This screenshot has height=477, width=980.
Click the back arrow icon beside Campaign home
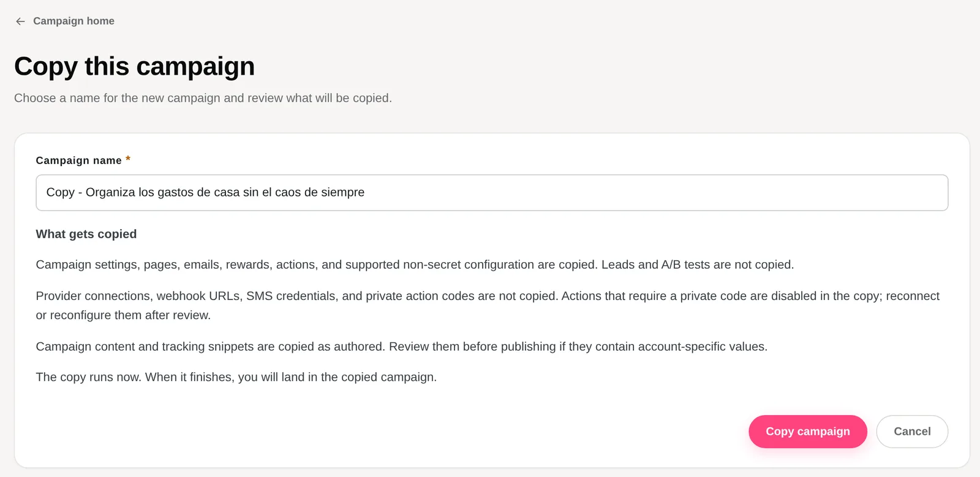pyautogui.click(x=20, y=21)
